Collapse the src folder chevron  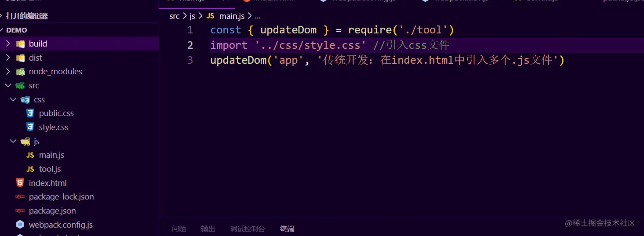pos(8,85)
